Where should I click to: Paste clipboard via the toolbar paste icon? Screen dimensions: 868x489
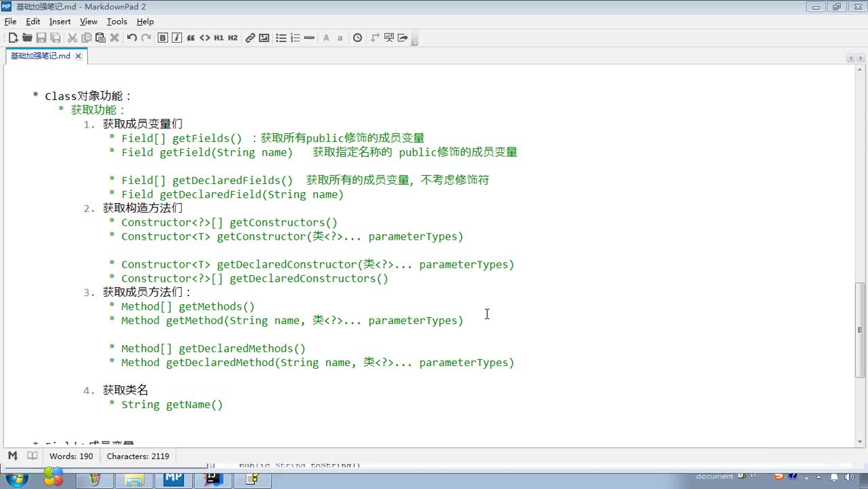point(101,38)
